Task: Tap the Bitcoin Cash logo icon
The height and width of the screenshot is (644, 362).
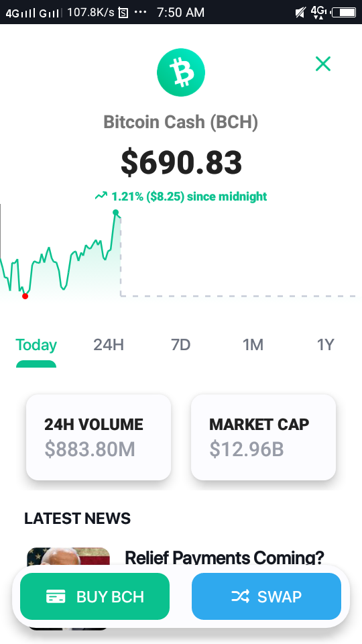Action: pos(180,72)
